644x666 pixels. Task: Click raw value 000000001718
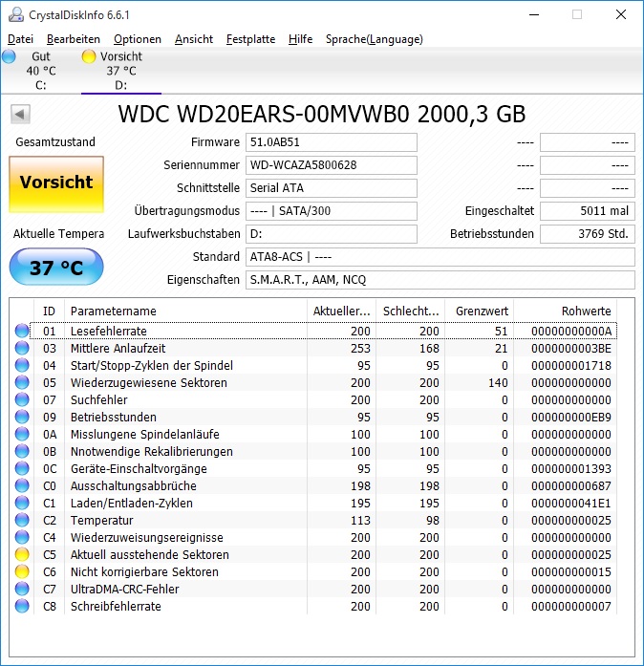[x=571, y=366]
